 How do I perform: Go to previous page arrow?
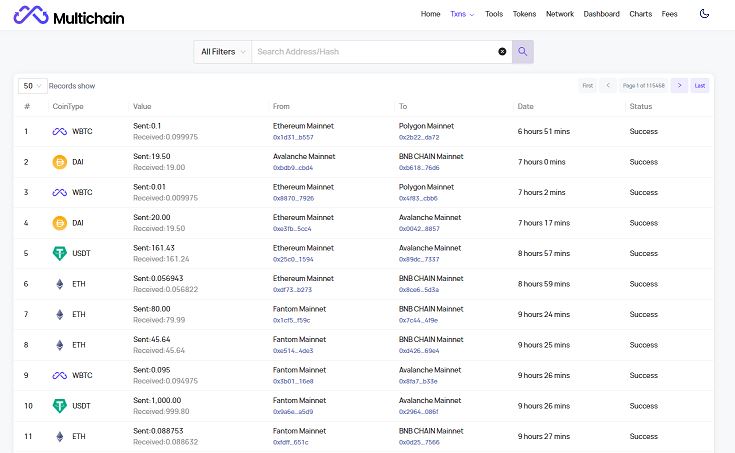tap(608, 85)
